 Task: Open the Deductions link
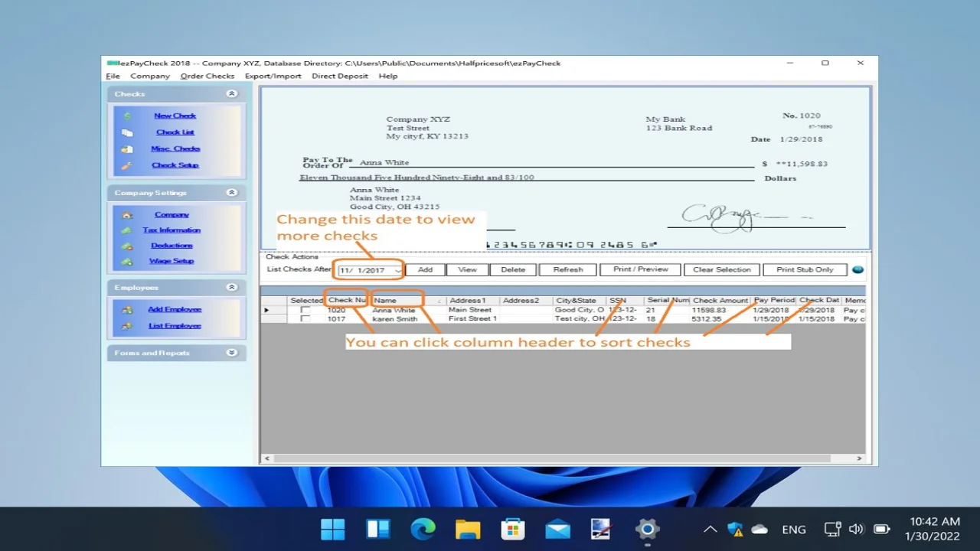pos(171,246)
